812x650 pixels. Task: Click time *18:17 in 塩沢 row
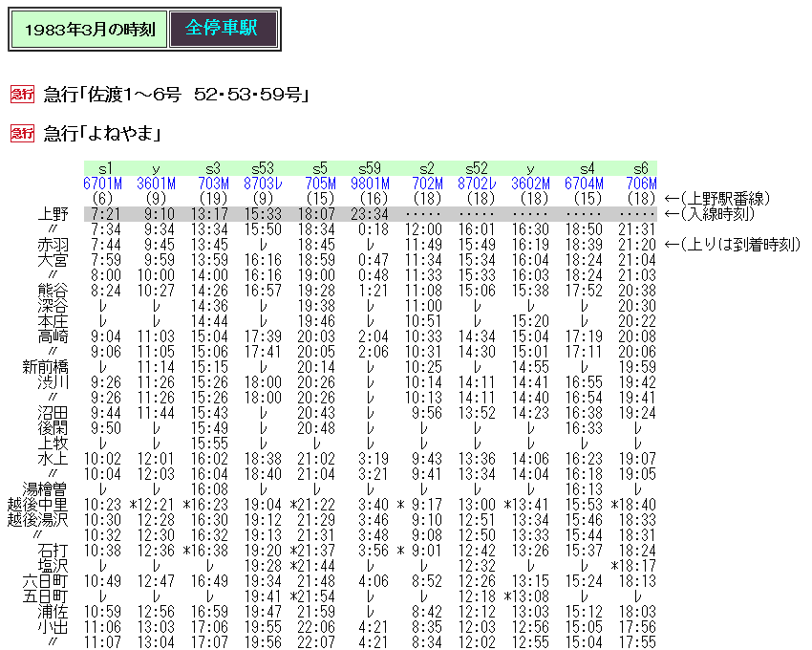coord(633,566)
